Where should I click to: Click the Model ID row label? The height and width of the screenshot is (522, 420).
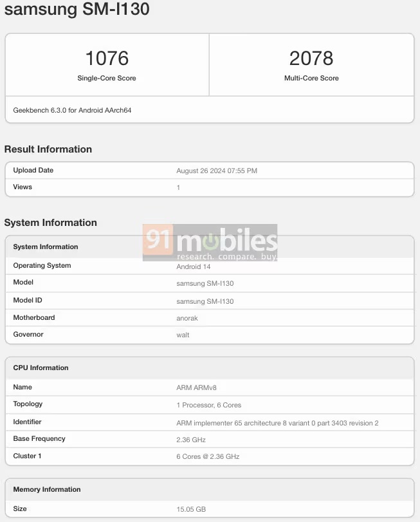pyautogui.click(x=28, y=300)
